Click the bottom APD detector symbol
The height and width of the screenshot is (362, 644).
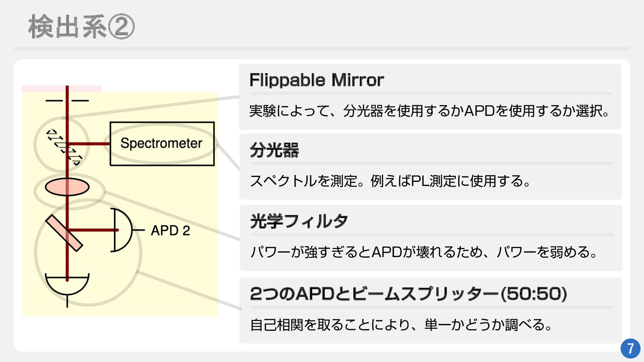pyautogui.click(x=67, y=285)
